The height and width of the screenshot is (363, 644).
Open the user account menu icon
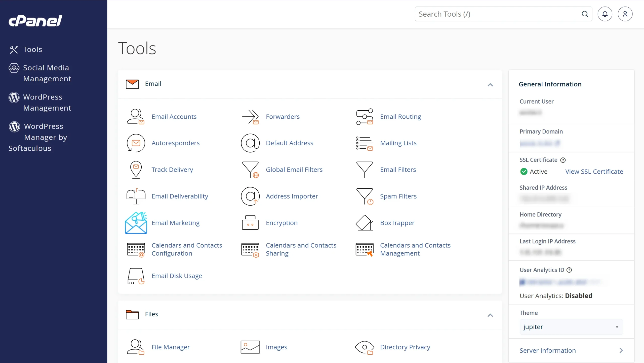[x=625, y=14]
